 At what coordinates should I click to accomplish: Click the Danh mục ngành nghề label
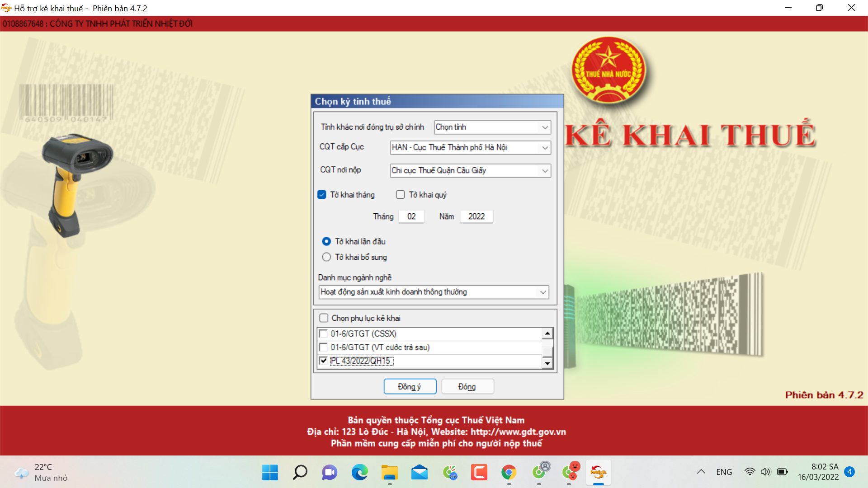pyautogui.click(x=355, y=277)
